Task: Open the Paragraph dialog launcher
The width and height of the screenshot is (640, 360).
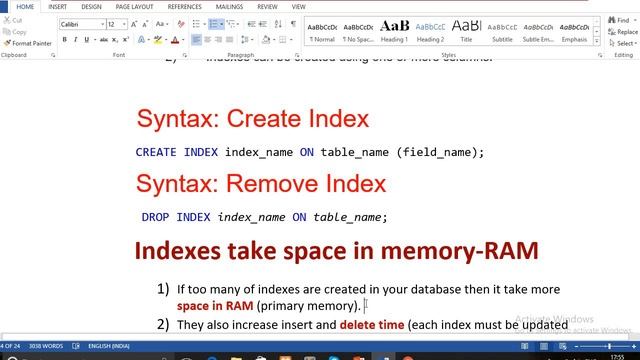Action: point(297,55)
